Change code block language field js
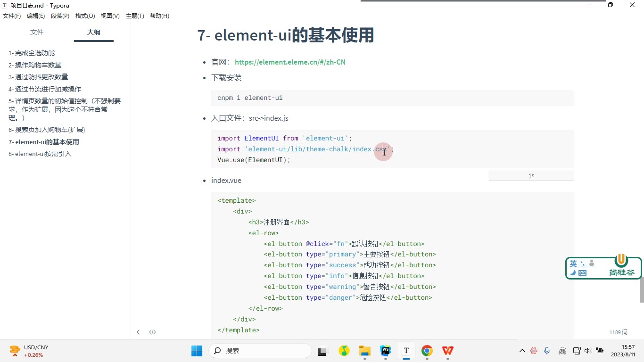644x362 pixels. click(x=531, y=176)
